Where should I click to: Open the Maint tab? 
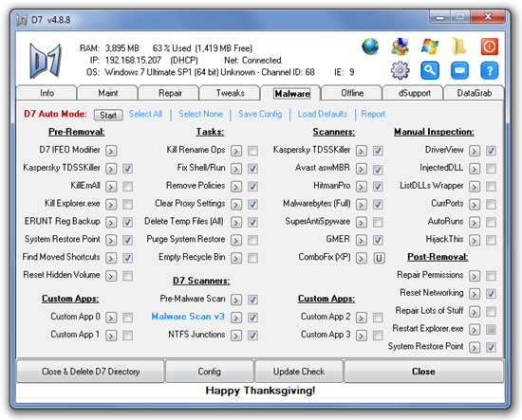pos(107,93)
